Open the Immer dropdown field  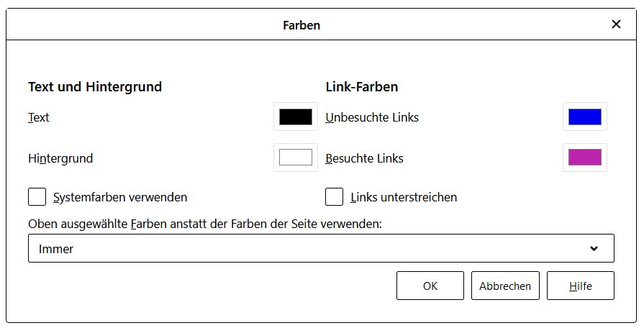[309, 249]
